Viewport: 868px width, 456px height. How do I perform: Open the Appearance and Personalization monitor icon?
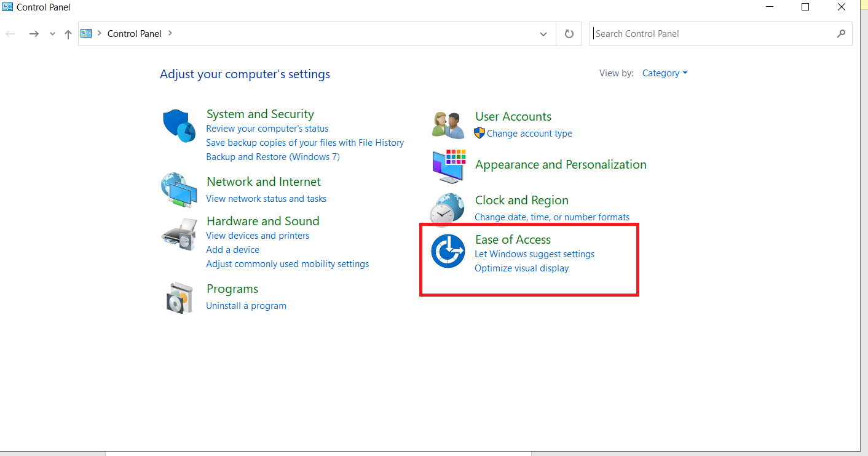coord(448,166)
